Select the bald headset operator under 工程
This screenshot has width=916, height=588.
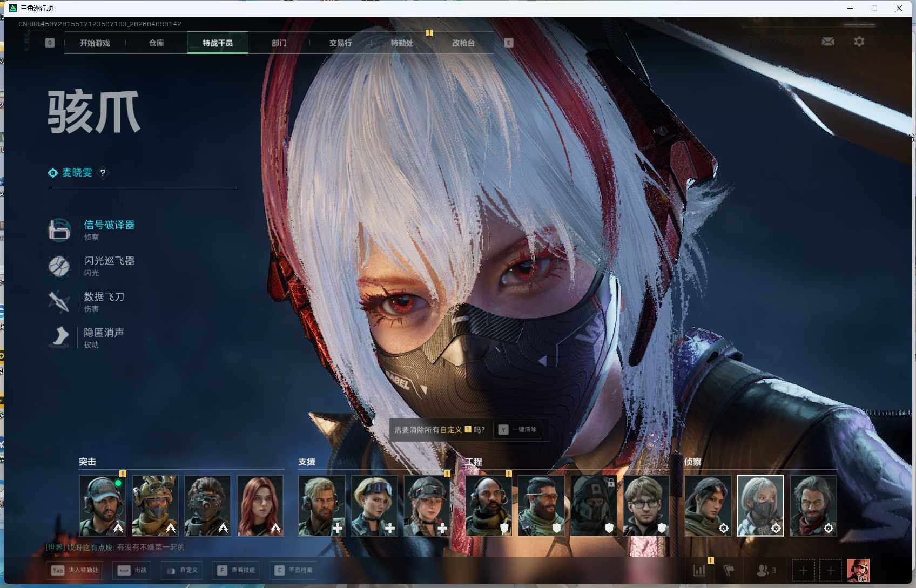(x=489, y=505)
